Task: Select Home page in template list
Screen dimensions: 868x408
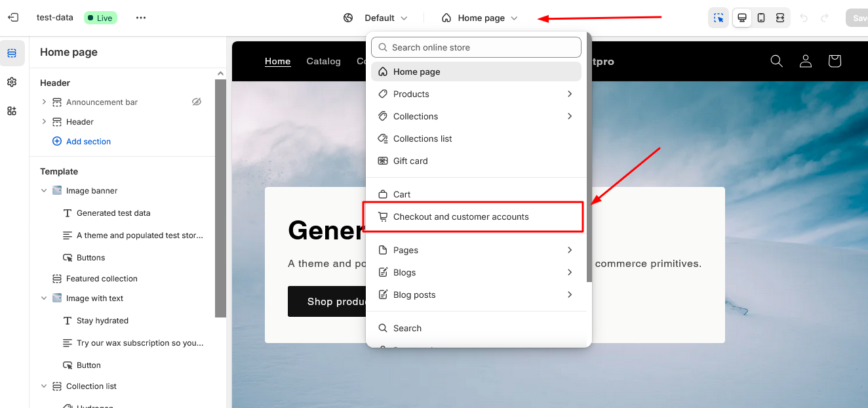Action: (476, 71)
